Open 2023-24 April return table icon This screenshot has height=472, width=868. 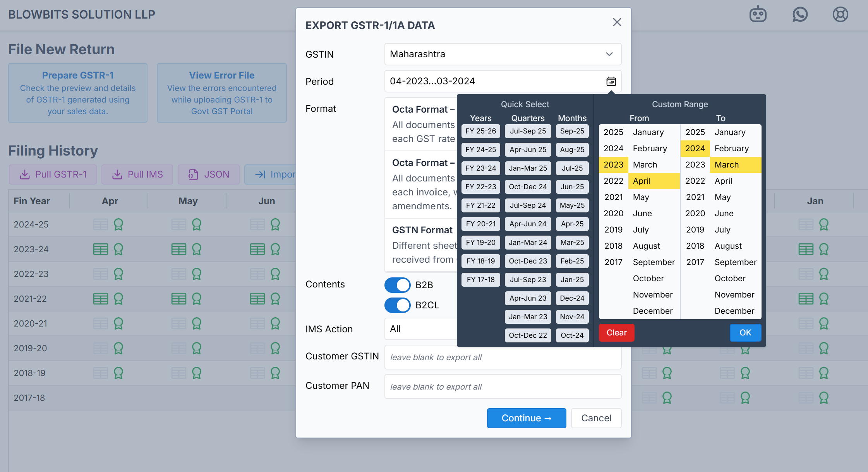pos(101,249)
